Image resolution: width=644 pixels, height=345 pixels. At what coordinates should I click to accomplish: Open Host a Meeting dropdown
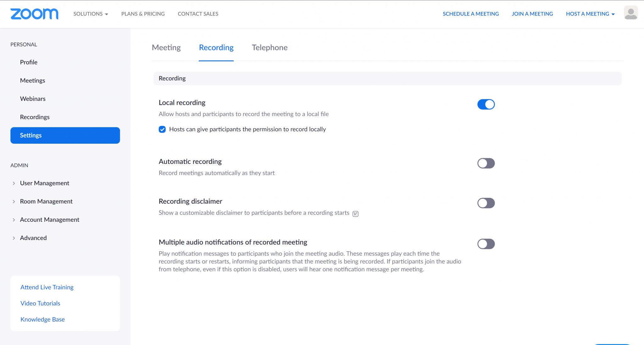590,14
